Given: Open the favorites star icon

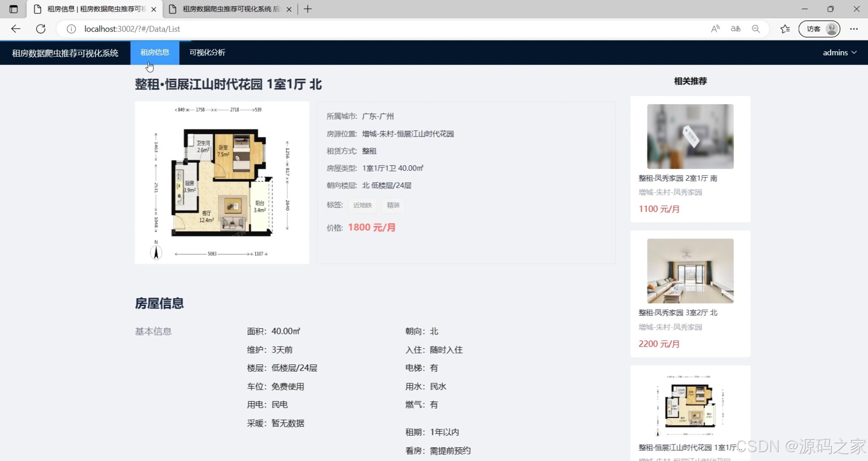Looking at the screenshot, I should click(785, 29).
